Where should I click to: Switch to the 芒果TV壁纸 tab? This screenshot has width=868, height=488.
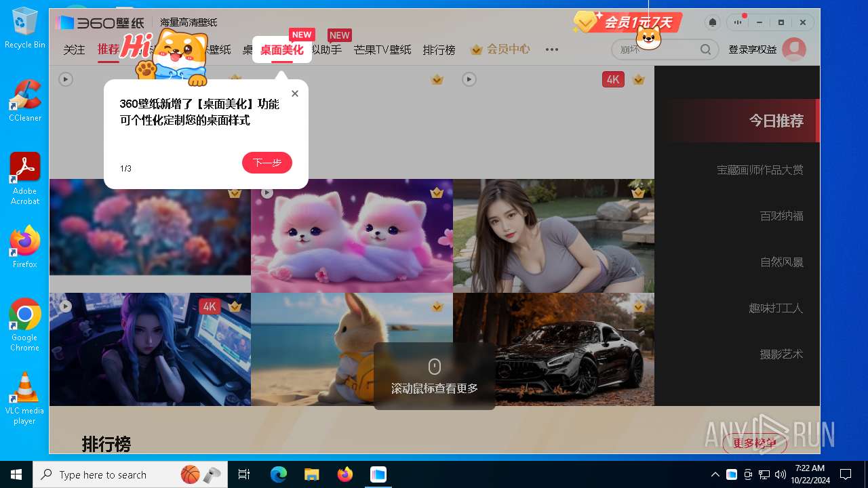pyautogui.click(x=382, y=49)
